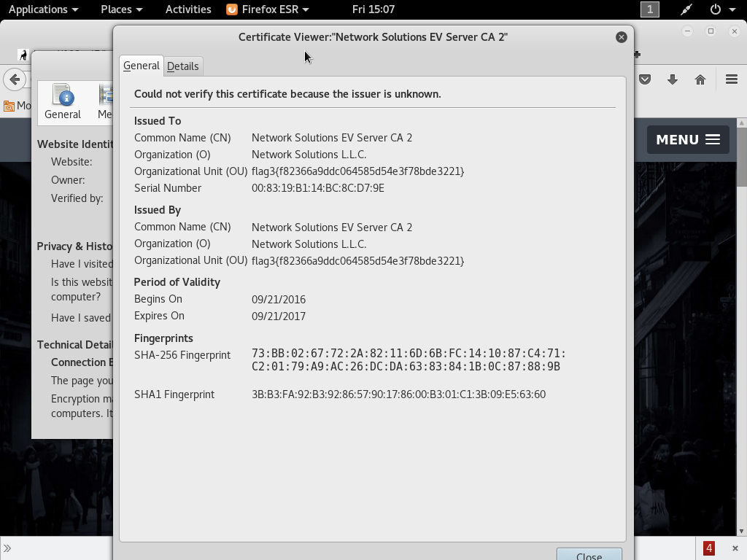Click workspace indicator 1 in top bar

(x=650, y=9)
